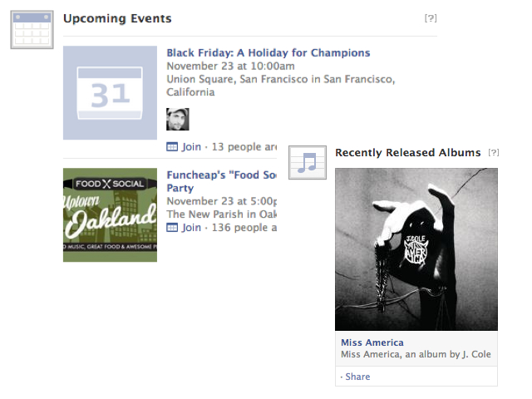Open the Miss America album cover
This screenshot has width=532, height=399.
416,249
